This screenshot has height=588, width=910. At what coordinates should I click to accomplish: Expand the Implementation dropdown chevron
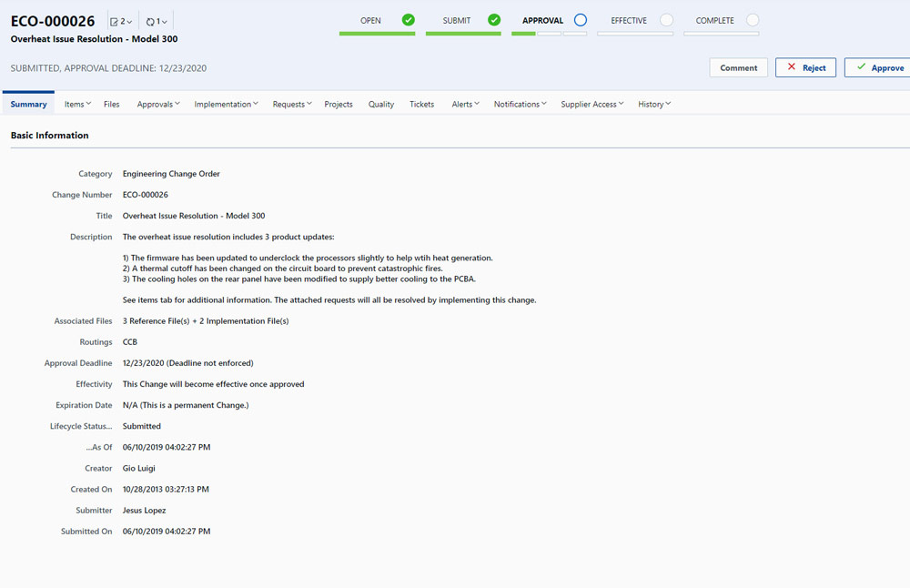point(257,104)
